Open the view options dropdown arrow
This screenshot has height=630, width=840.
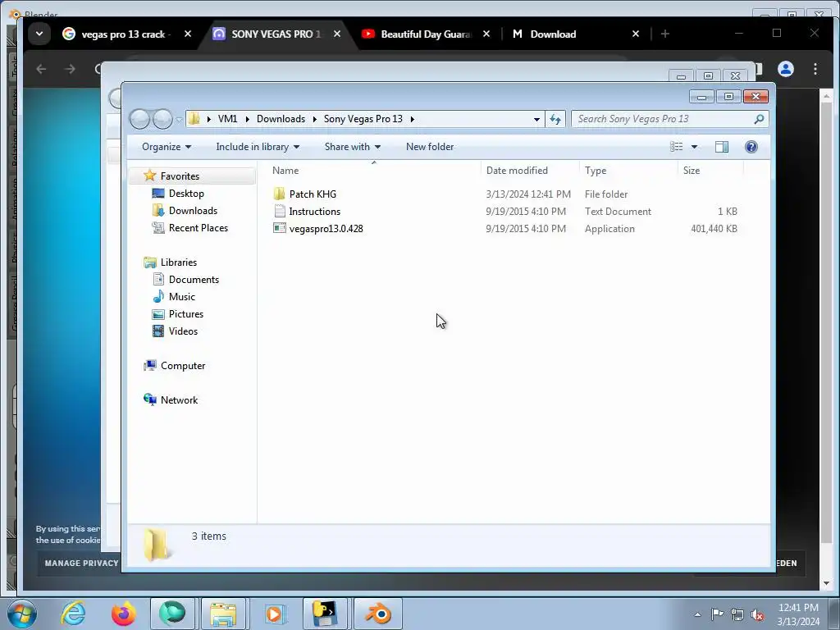694,147
